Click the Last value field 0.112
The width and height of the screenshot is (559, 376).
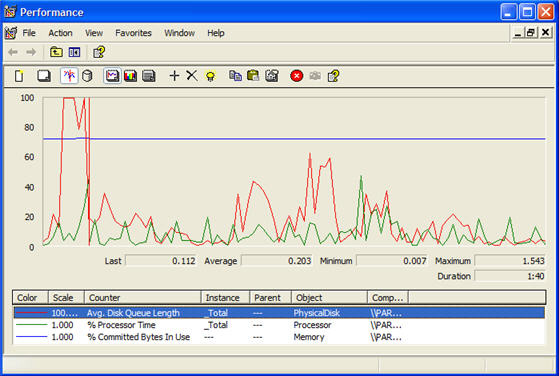click(x=161, y=261)
